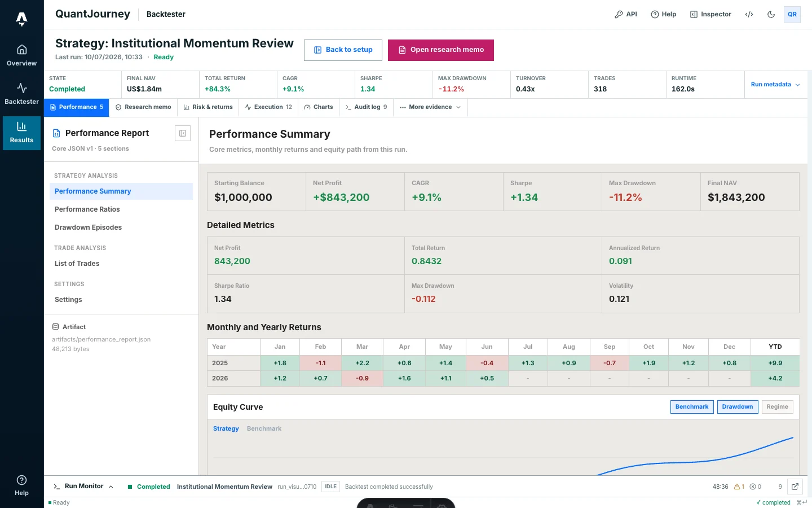Click the artifacts/performance_report.json path
The width and height of the screenshot is (812, 508).
point(101,340)
